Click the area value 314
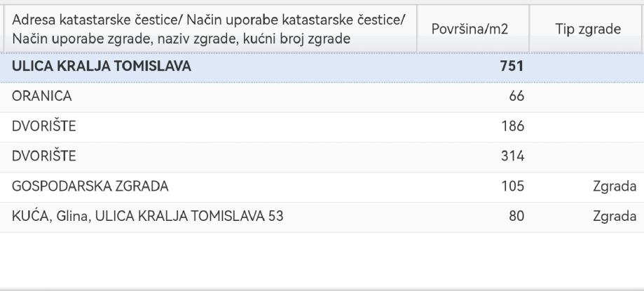The image size is (644, 291). click(x=514, y=157)
